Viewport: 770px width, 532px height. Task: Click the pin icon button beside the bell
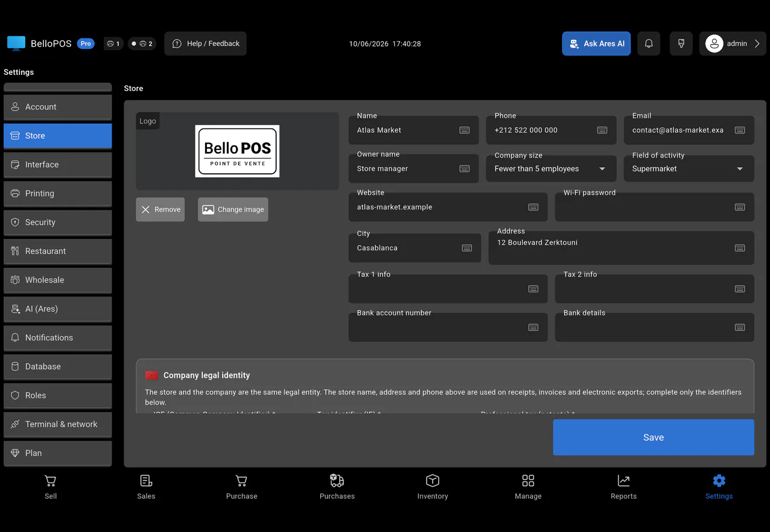681,43
